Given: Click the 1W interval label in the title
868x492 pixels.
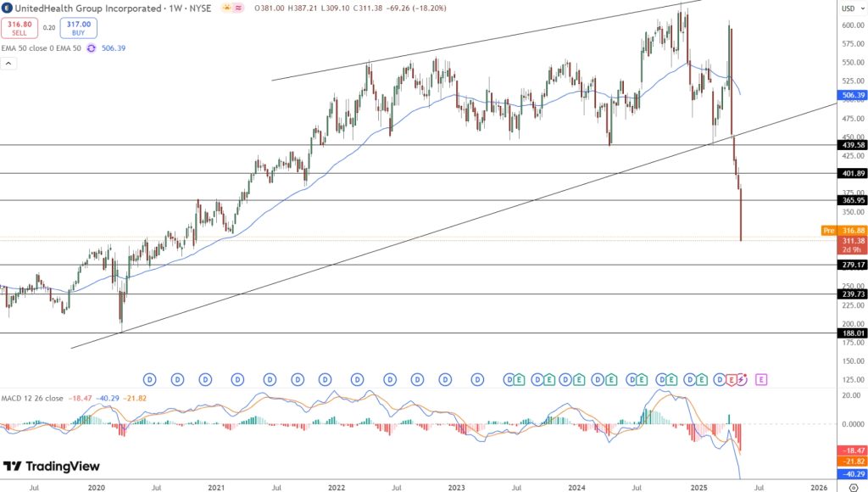Looking at the screenshot, I should [175, 8].
